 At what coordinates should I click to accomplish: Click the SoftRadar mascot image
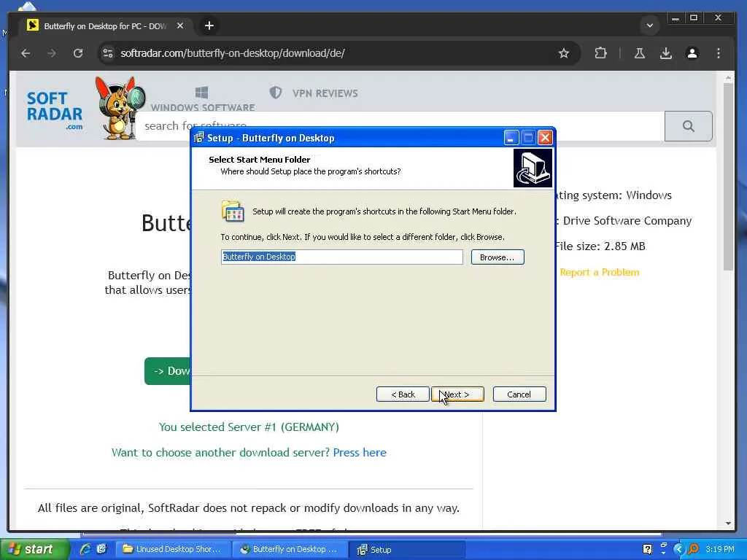(119, 108)
